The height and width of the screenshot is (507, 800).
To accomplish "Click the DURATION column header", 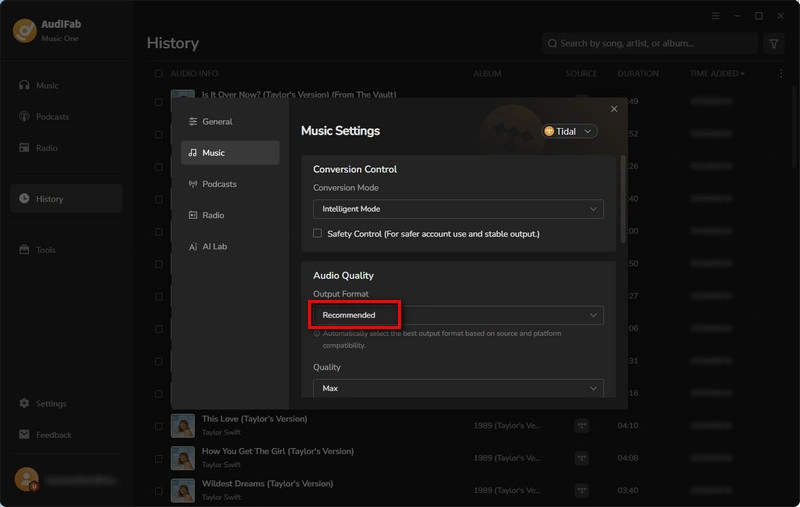I will pyautogui.click(x=638, y=73).
